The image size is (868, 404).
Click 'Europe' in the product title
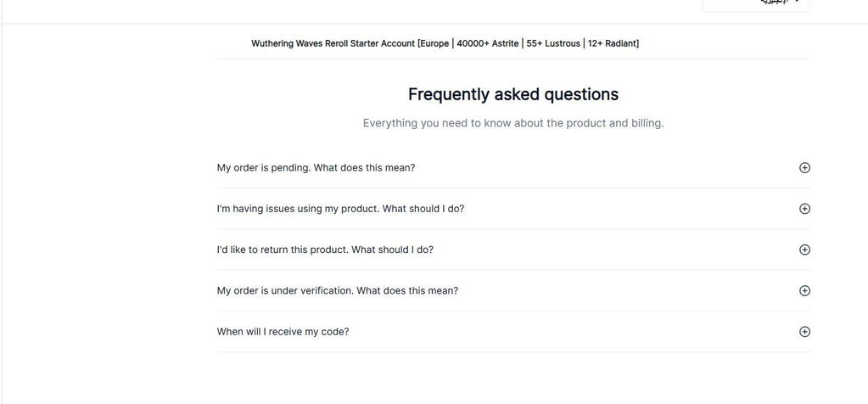pos(434,43)
